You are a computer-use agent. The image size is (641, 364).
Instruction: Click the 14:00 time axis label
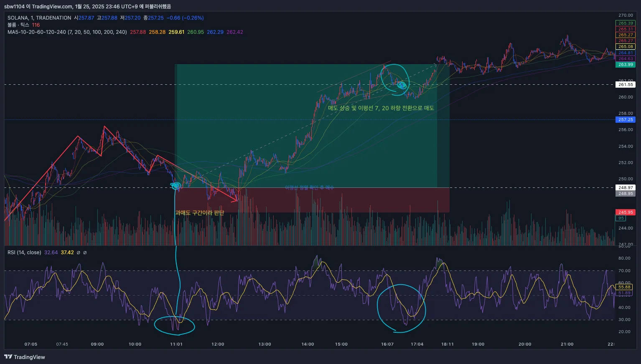point(308,344)
